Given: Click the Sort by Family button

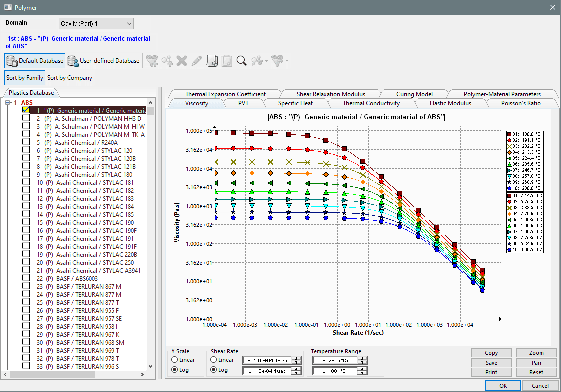Looking at the screenshot, I should tap(24, 78).
